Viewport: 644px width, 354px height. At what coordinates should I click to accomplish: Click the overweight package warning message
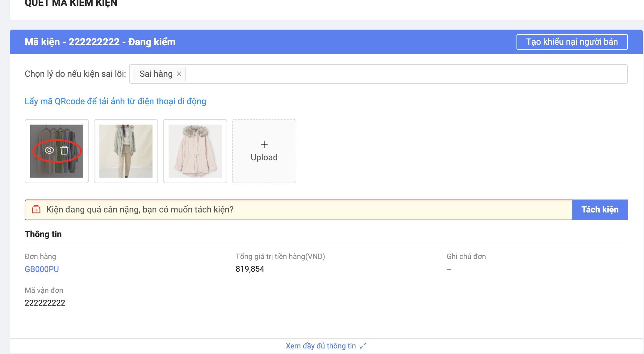tap(140, 210)
